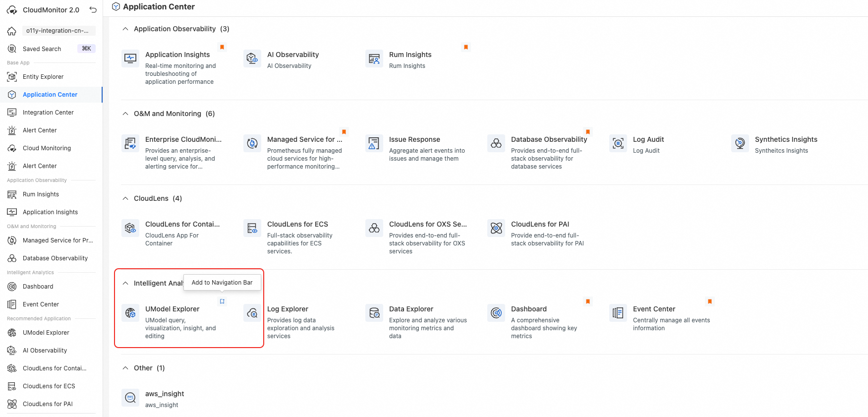The width and height of the screenshot is (868, 417).
Task: Open the aws_insight card icon
Action: click(x=130, y=398)
